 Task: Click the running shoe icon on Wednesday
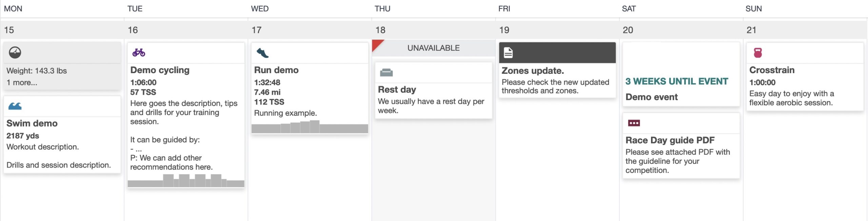click(x=262, y=53)
